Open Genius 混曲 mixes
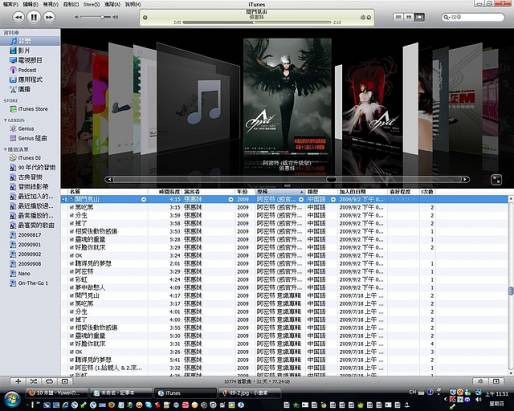Image resolution: width=514 pixels, height=411 pixels. point(28,138)
